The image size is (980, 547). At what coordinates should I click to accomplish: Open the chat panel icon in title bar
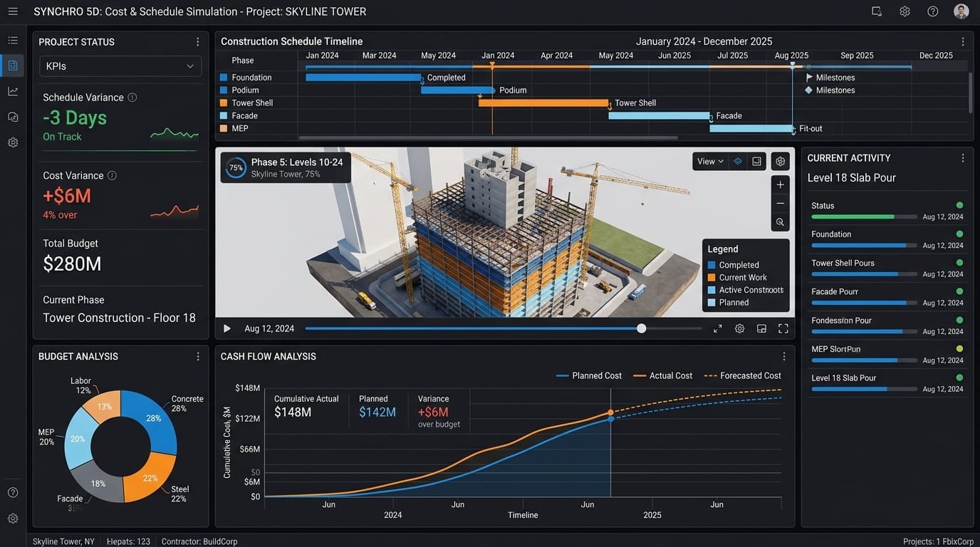click(x=877, y=11)
